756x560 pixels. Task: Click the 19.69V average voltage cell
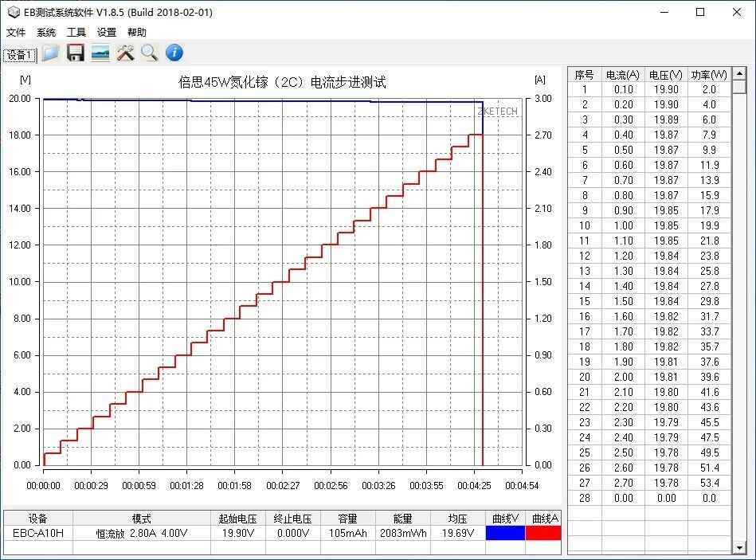457,533
